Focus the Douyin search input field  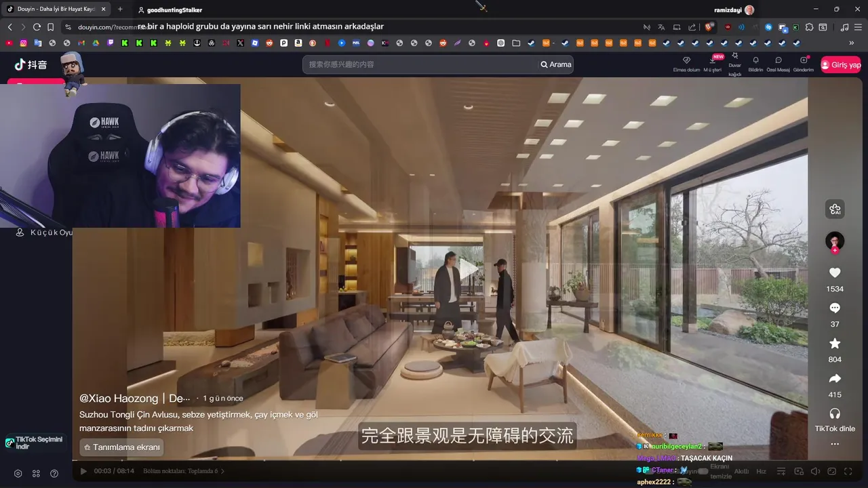point(420,64)
